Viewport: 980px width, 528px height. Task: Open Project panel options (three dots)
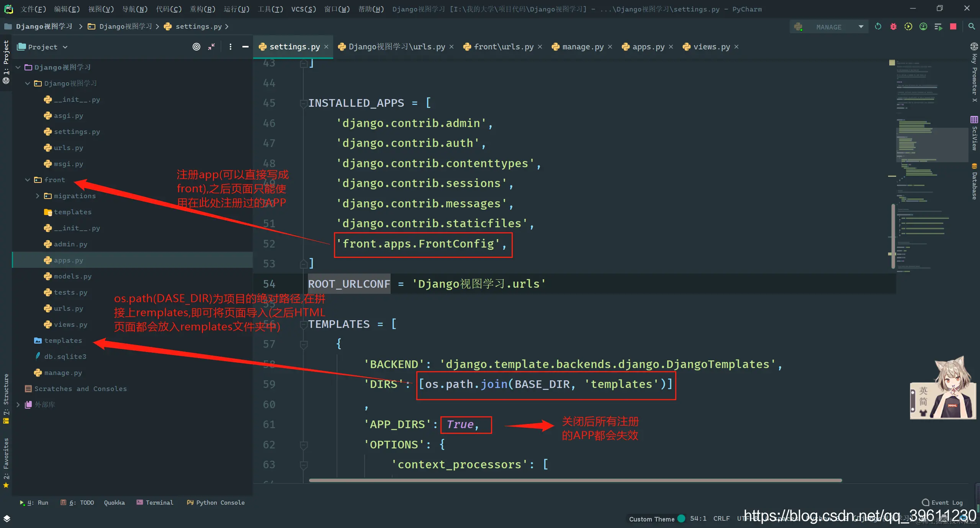230,47
